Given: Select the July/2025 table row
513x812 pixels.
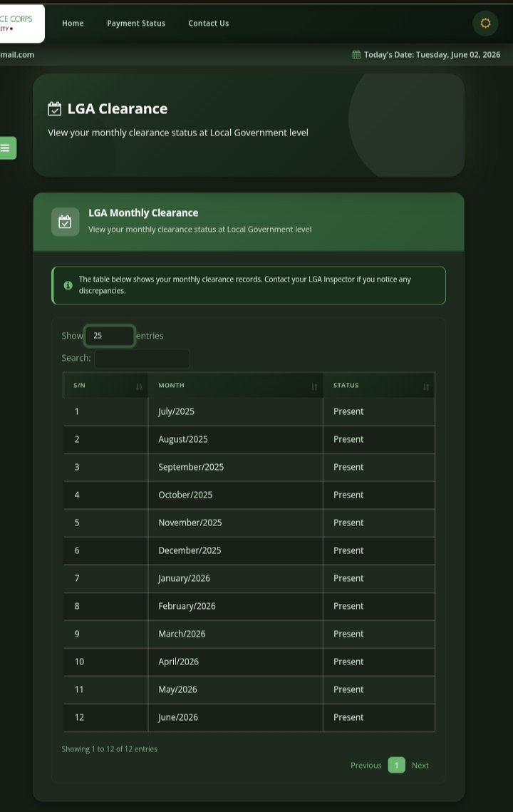Looking at the screenshot, I should point(249,411).
